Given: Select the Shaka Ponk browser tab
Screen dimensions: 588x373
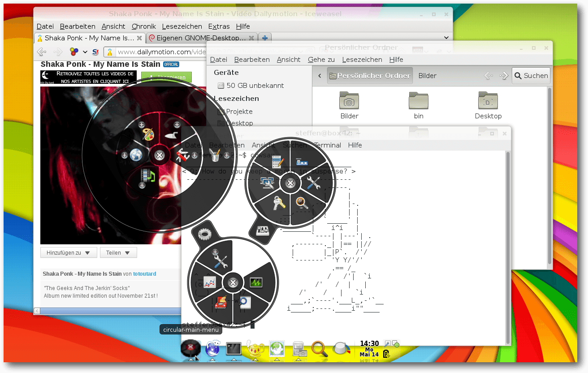Looking at the screenshot, I should (89, 38).
